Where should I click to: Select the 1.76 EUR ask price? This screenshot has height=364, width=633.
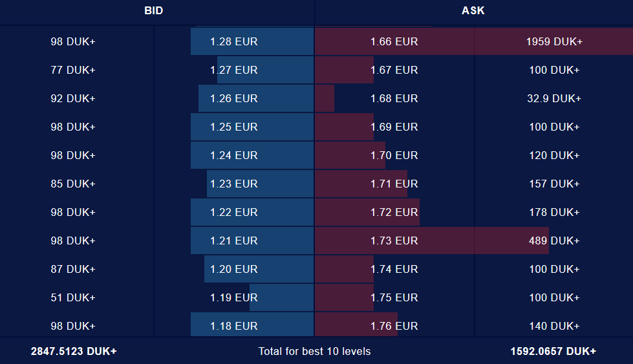click(x=394, y=326)
